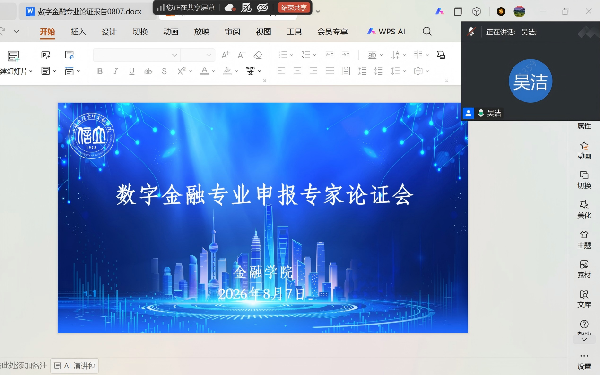
Task: Click the strikethrough icon
Action: (148, 71)
